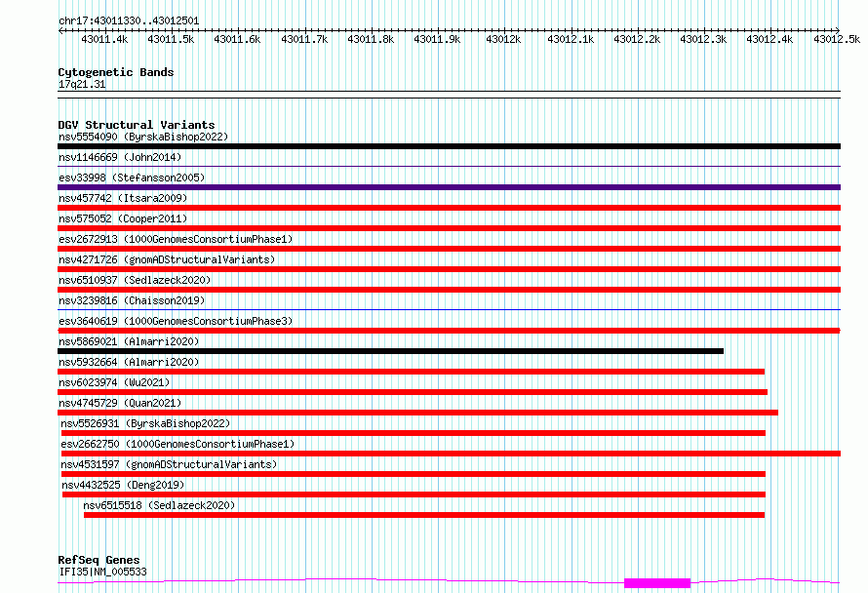
Task: Open variant esv33998 (Stefansson2005) label
Action: [x=132, y=178]
